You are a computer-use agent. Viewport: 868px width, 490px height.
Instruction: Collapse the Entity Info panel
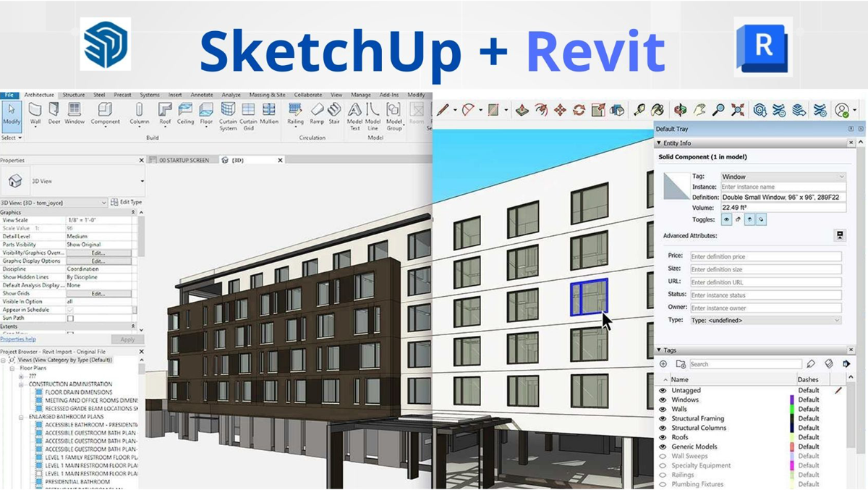point(658,143)
